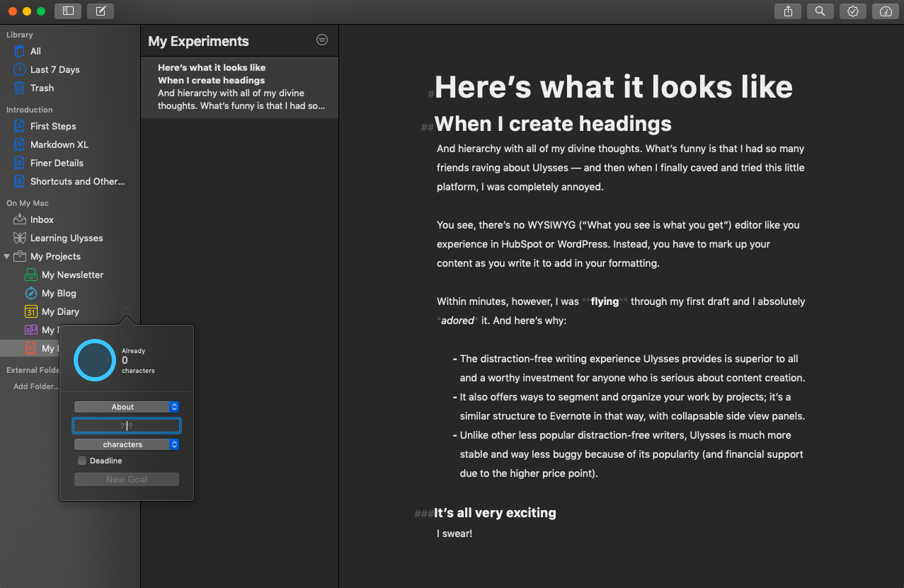Click the Trash bin icon
The image size is (904, 588).
click(19, 88)
